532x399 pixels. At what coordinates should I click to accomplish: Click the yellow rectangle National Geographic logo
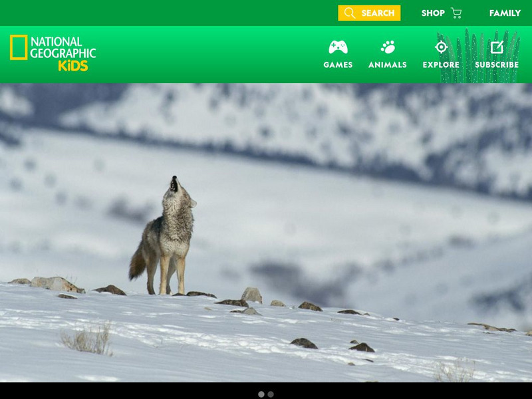(x=19, y=47)
